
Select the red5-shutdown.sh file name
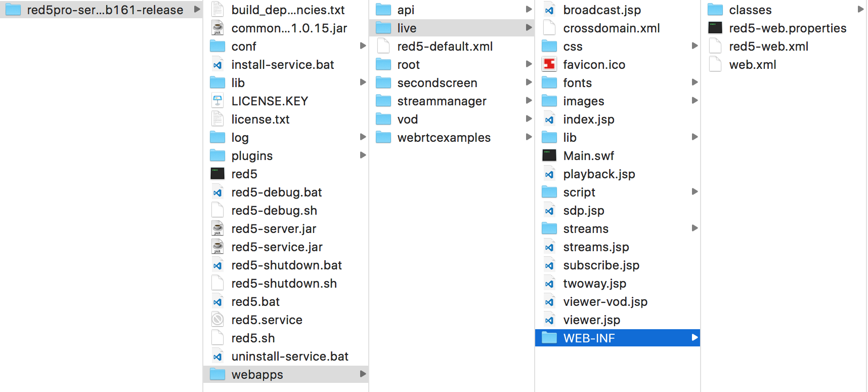pyautogui.click(x=284, y=283)
